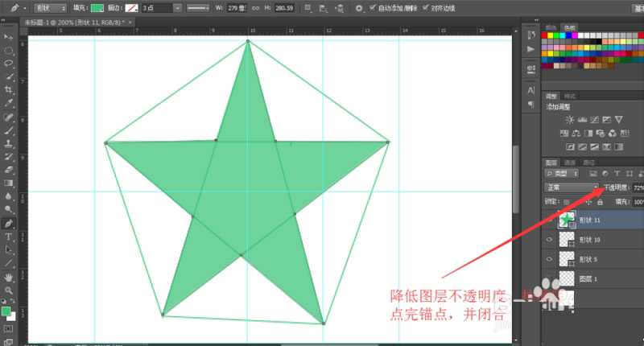
Task: Hide the 形状 10 layer
Action: click(x=549, y=239)
